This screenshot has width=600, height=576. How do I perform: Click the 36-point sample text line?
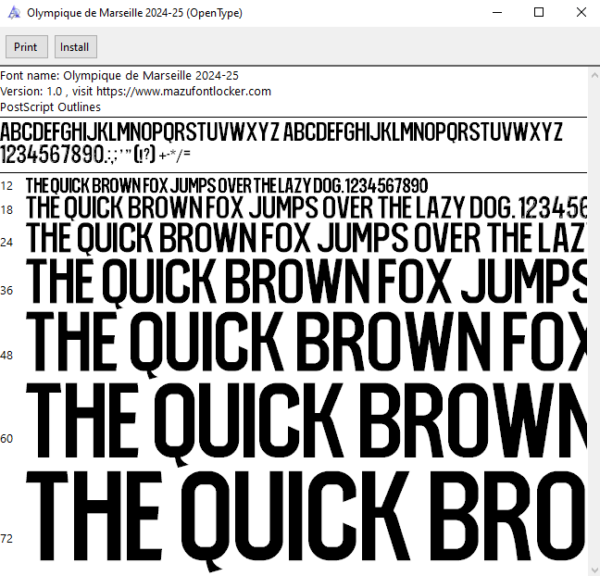pyautogui.click(x=307, y=282)
